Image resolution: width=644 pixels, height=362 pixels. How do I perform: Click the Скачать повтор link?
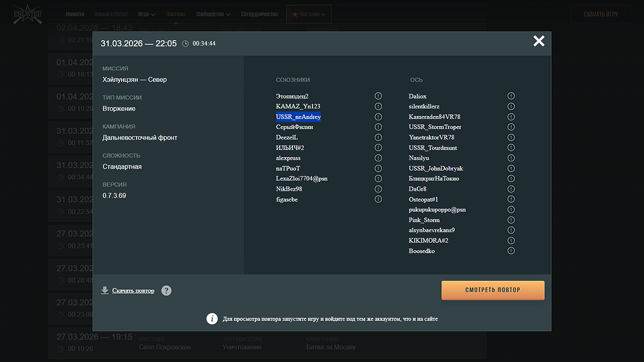(x=133, y=291)
